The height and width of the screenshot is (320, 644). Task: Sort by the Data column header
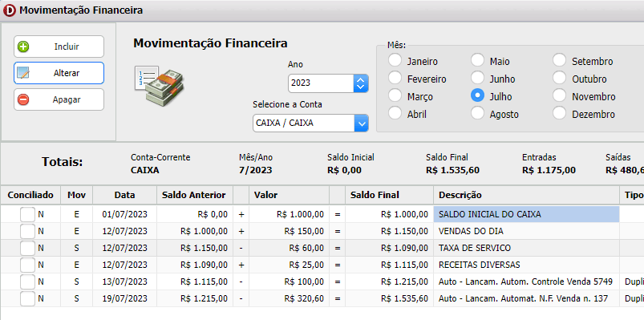tap(125, 195)
